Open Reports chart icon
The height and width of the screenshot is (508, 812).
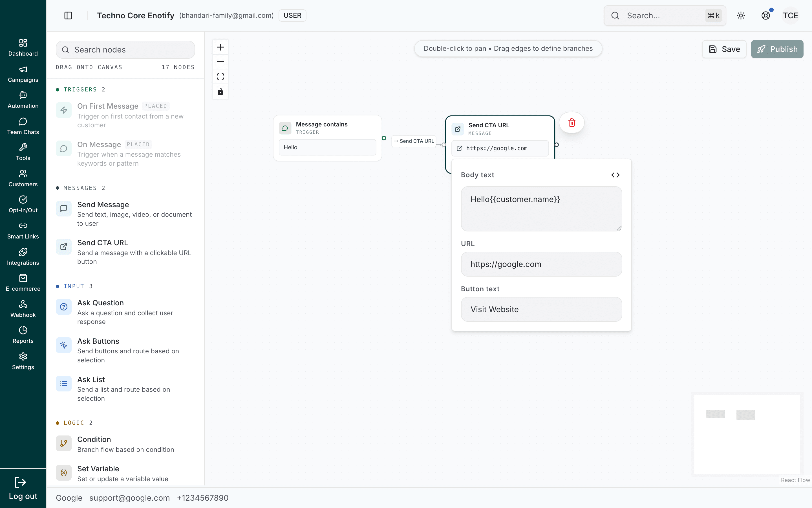tap(23, 330)
